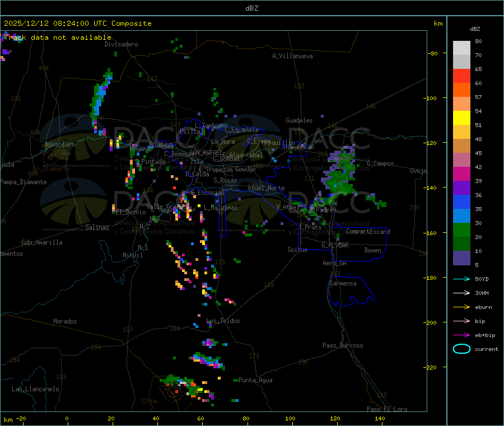Screen dimensions: 504x426
Task: Select the orange eburn arrow icon
Action: (x=461, y=307)
